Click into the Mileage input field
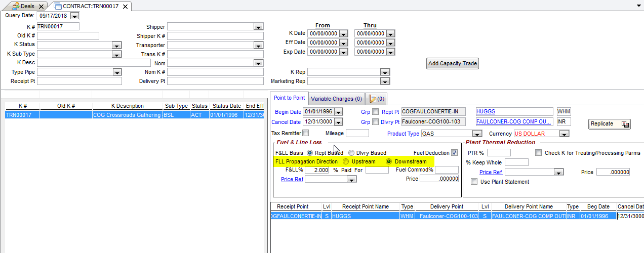Screen dimensions: 644x253 (357, 134)
